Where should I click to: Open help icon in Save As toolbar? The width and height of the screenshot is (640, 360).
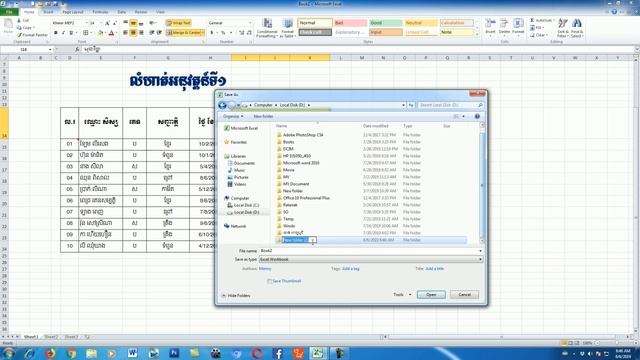(477, 116)
